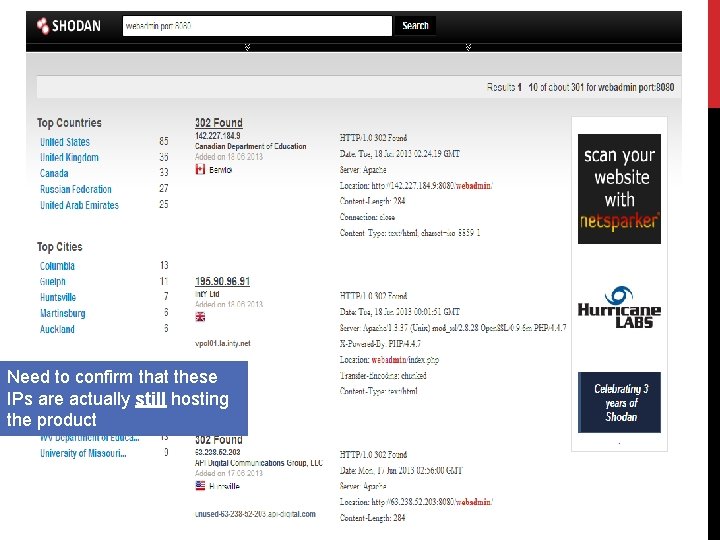Viewport: 720px width, 540px height.
Task: Expand the left chevron under search bar
Action: 248,47
